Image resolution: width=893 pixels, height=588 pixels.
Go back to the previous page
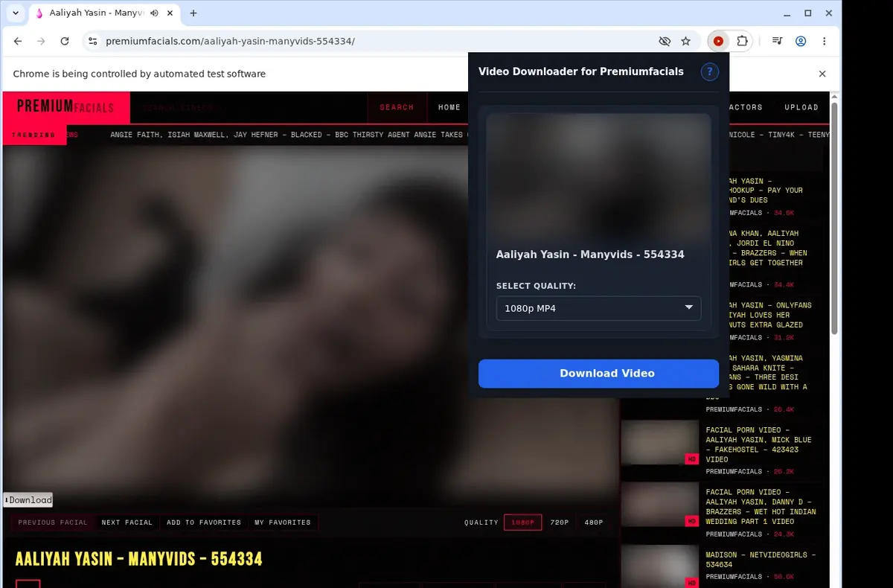click(x=18, y=42)
